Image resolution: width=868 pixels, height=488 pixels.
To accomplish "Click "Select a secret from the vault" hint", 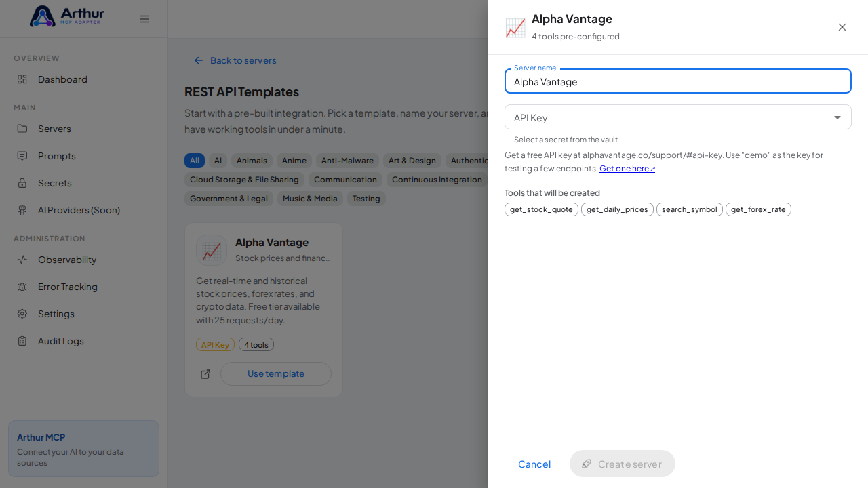I will coord(566,140).
